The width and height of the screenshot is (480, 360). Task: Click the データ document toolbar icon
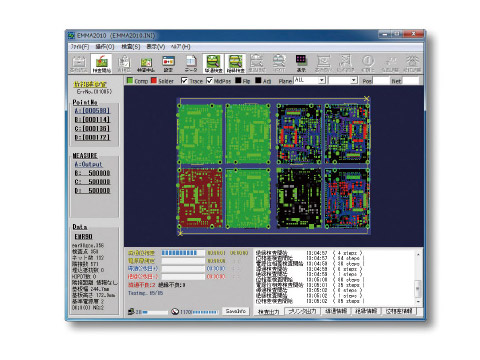[x=191, y=64]
